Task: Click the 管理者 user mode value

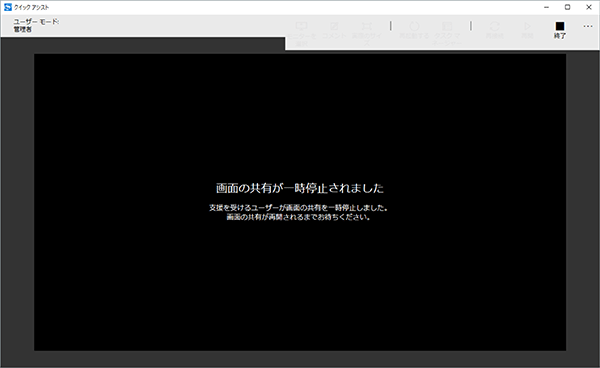Action: point(23,29)
